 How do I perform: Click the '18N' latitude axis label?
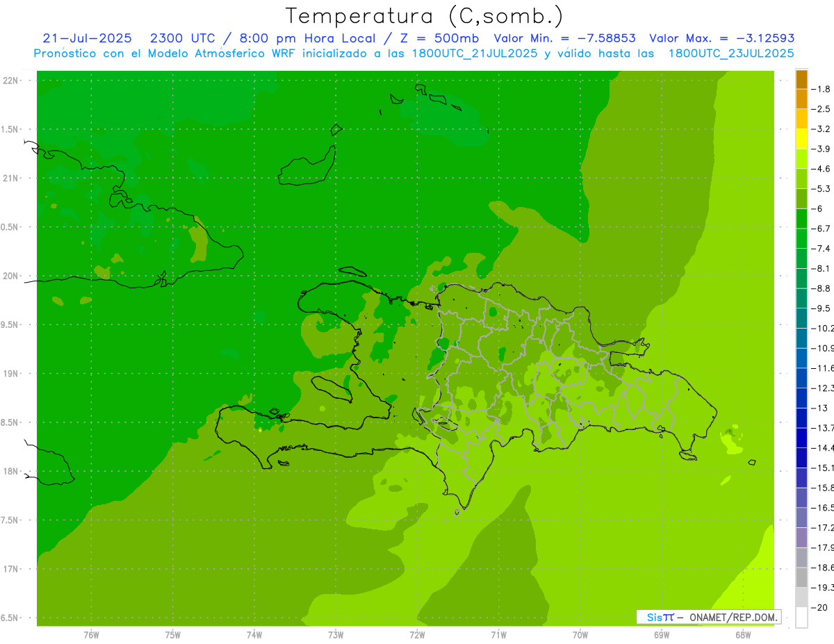coord(10,471)
